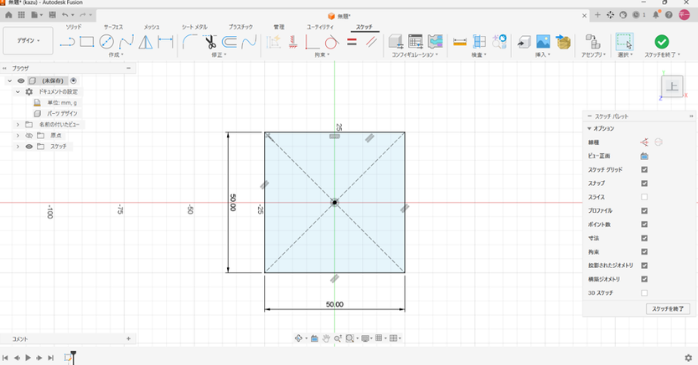Toggle visibility of the Sketches folder

(29, 146)
